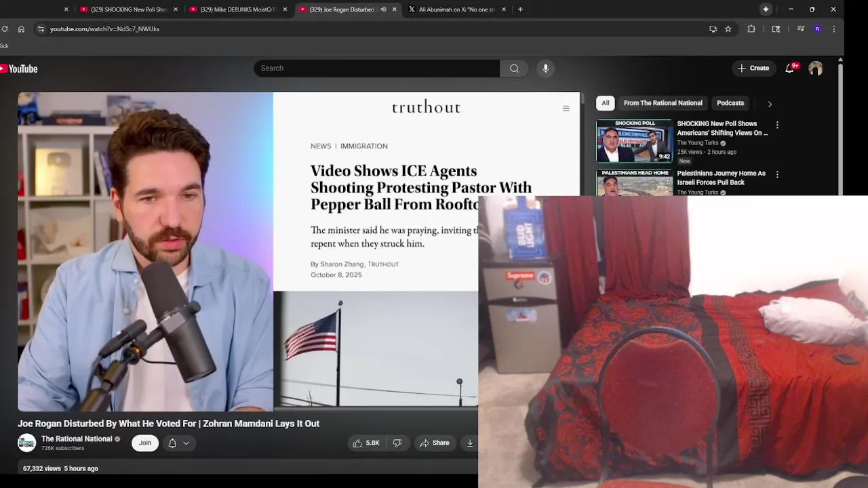
Task: Switch to SHOCKING New Poll tab
Action: 128,9
